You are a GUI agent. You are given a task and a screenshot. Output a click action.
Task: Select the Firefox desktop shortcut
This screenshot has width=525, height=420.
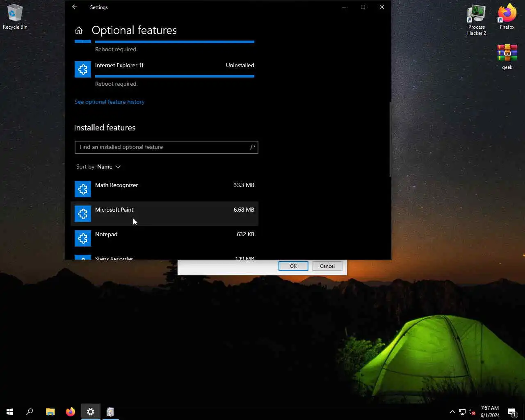[507, 17]
